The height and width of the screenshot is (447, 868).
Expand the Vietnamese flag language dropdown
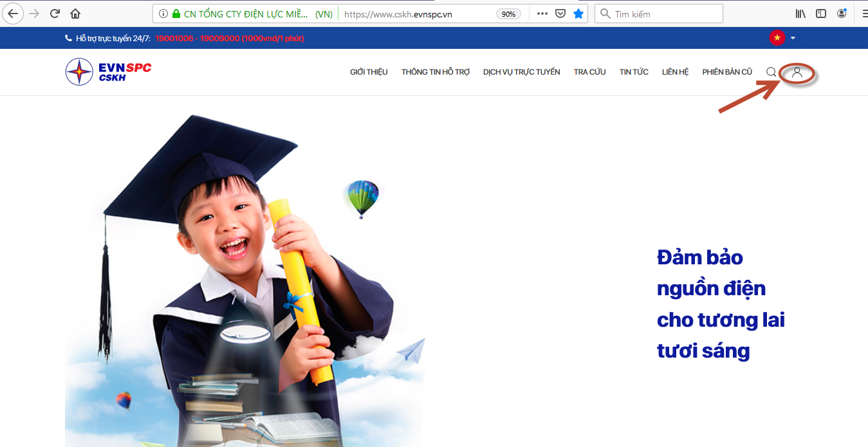[783, 38]
